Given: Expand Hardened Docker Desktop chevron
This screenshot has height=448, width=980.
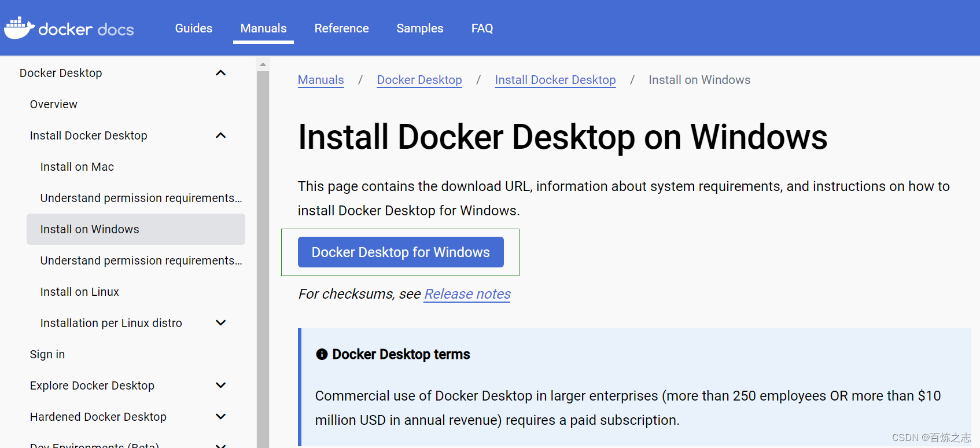Looking at the screenshot, I should tap(220, 417).
